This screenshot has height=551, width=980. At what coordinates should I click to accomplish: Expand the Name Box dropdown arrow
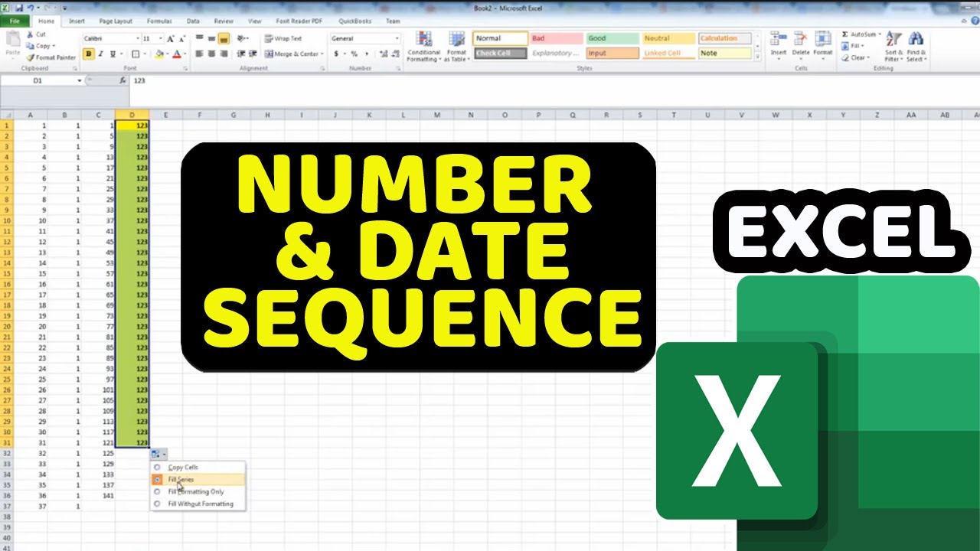click(x=79, y=80)
